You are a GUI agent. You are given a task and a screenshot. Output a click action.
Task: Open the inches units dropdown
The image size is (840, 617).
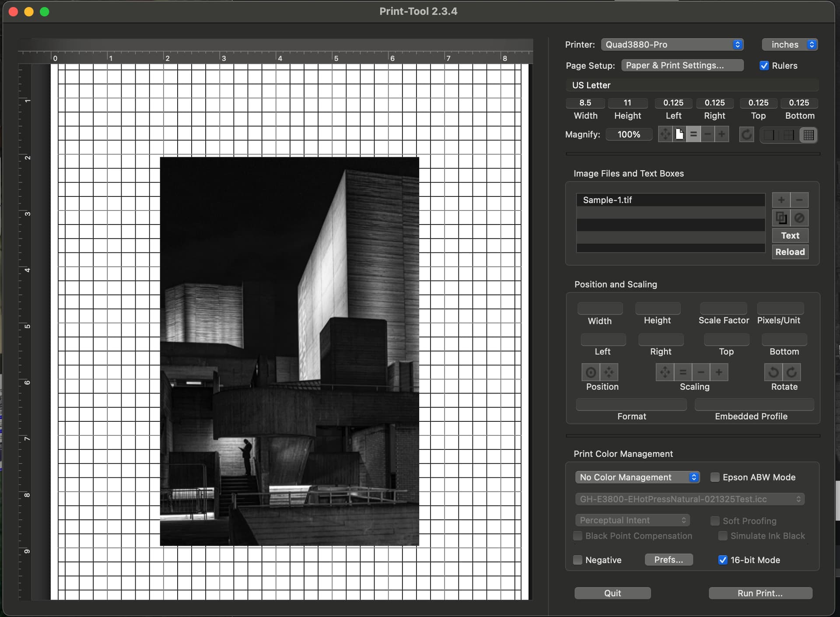coord(790,45)
